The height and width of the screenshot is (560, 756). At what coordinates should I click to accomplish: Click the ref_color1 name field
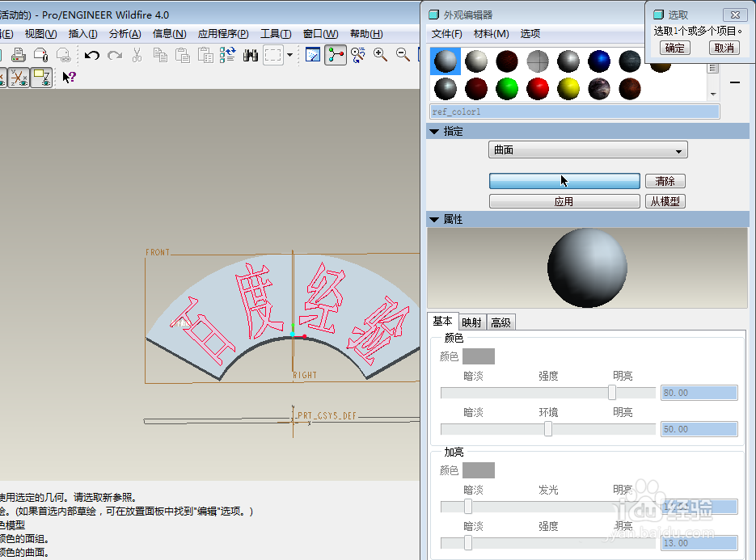574,112
